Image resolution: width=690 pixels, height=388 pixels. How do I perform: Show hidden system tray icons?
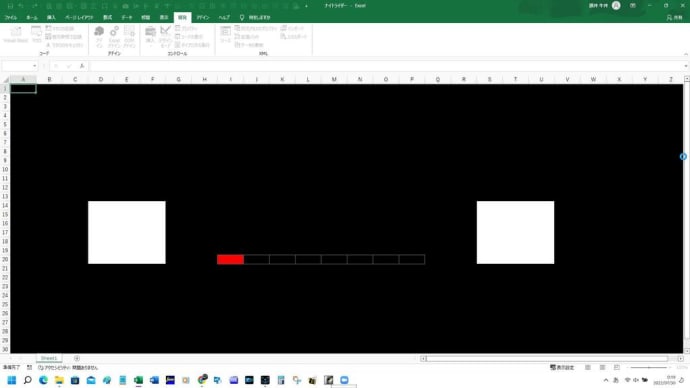(x=606, y=380)
